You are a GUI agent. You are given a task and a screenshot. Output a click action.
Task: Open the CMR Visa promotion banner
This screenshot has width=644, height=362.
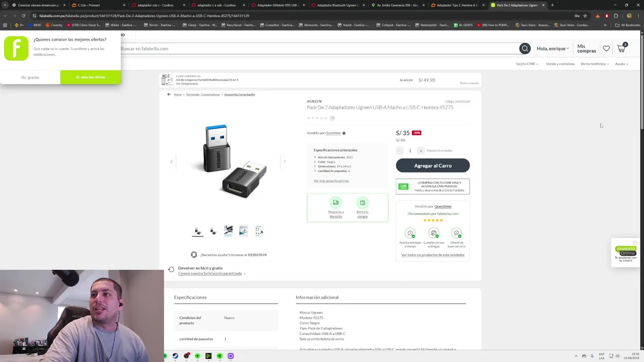[433, 187]
